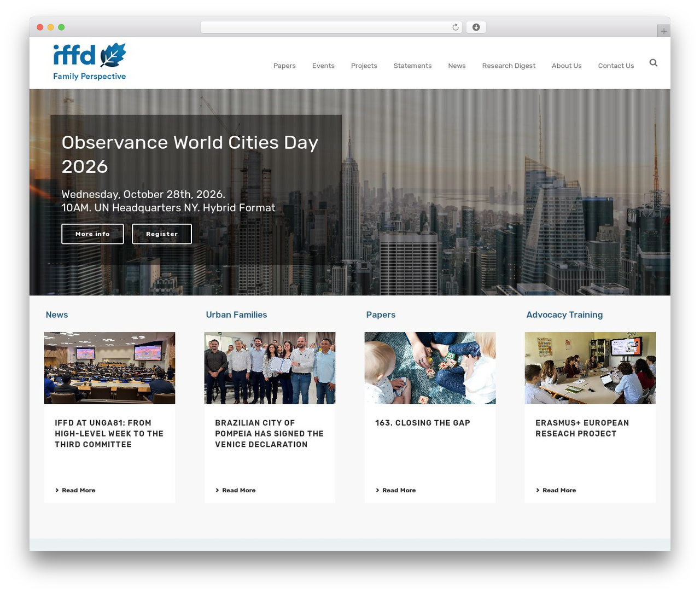Click the Urban Families section heading
700x593 pixels.
click(x=236, y=315)
